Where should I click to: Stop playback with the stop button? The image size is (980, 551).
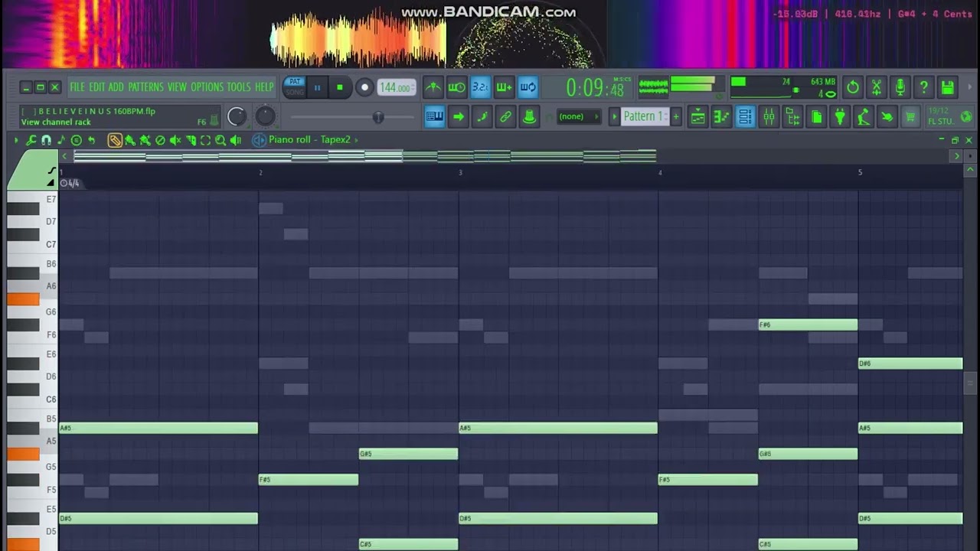pyautogui.click(x=340, y=87)
